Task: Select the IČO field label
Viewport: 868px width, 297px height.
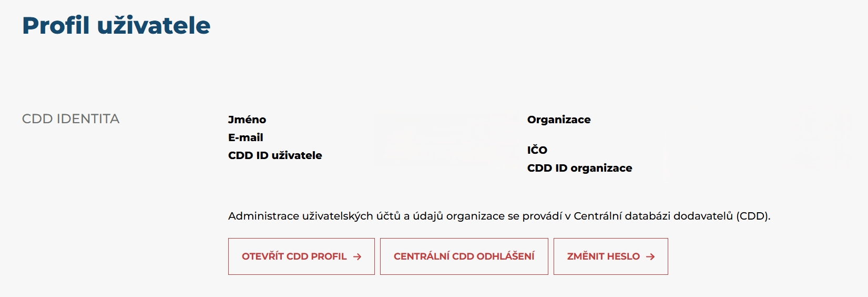Action: click(537, 150)
